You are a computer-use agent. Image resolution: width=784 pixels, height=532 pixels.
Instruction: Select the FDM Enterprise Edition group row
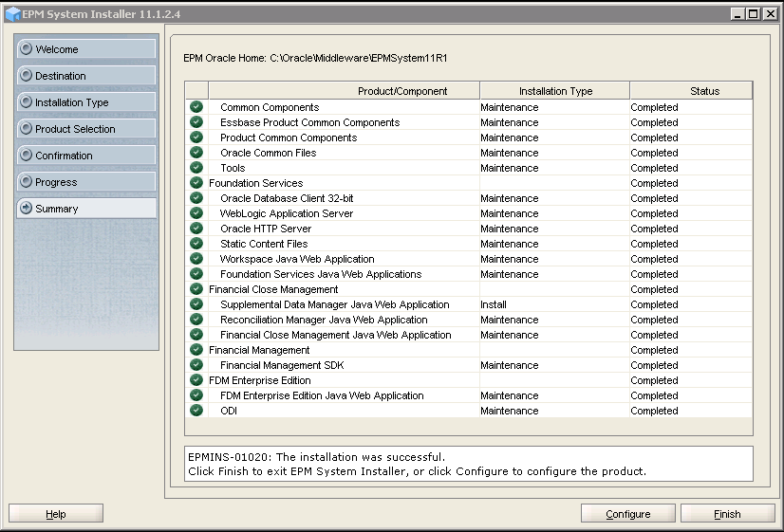(x=260, y=380)
